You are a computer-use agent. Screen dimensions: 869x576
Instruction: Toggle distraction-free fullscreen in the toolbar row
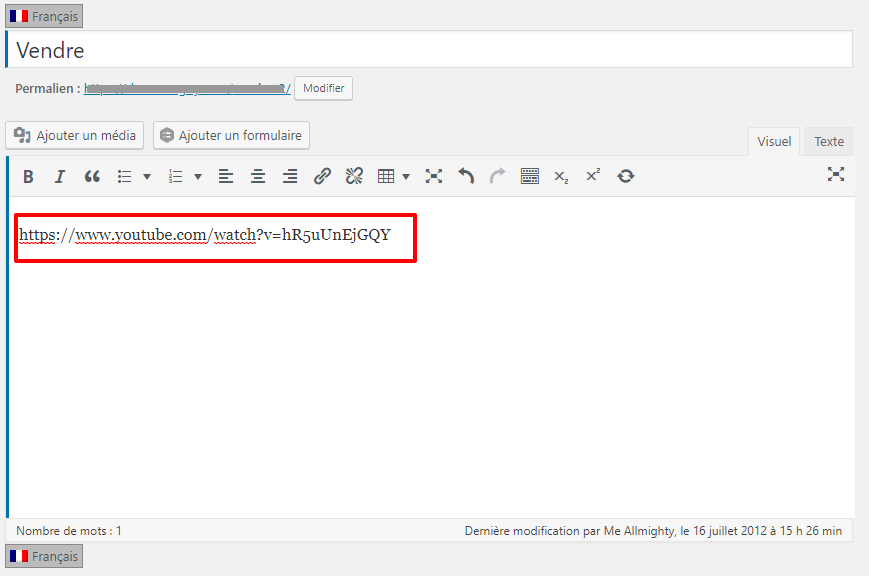tap(434, 176)
